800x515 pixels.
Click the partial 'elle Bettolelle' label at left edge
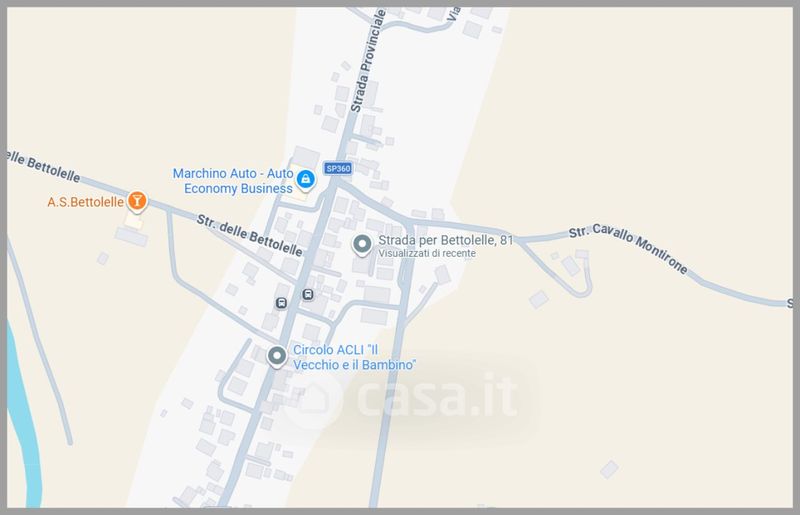pyautogui.click(x=44, y=166)
